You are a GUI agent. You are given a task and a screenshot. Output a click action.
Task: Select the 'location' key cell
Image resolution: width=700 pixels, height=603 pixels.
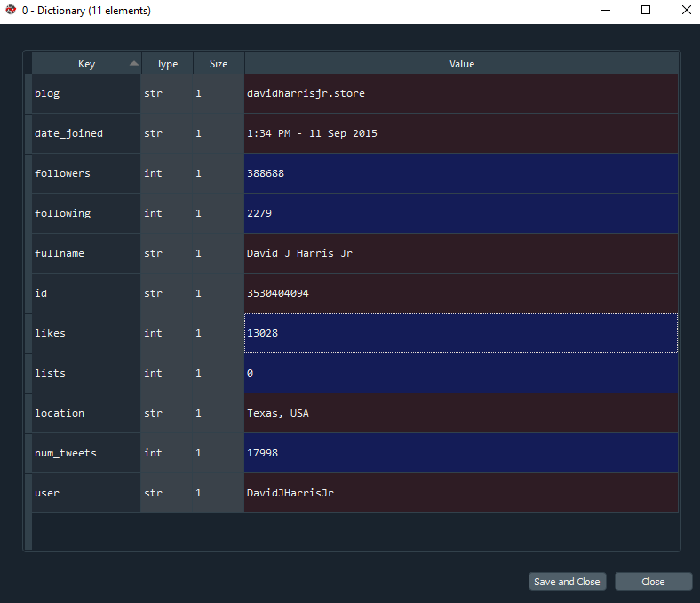coord(86,413)
